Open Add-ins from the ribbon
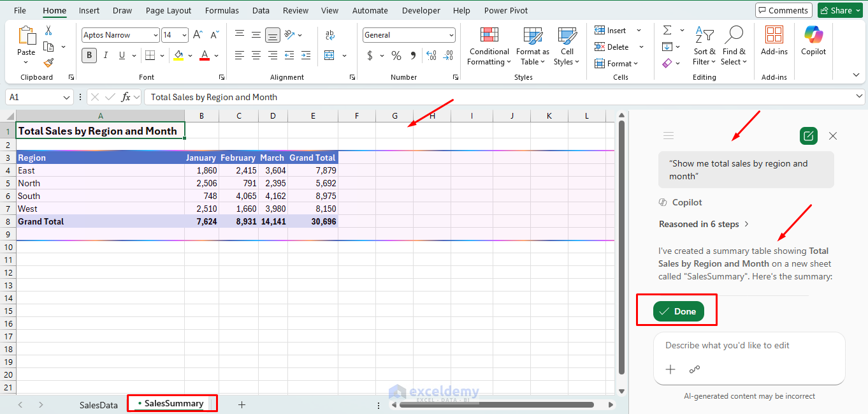Screen dimensions: 868x414 tap(774, 40)
